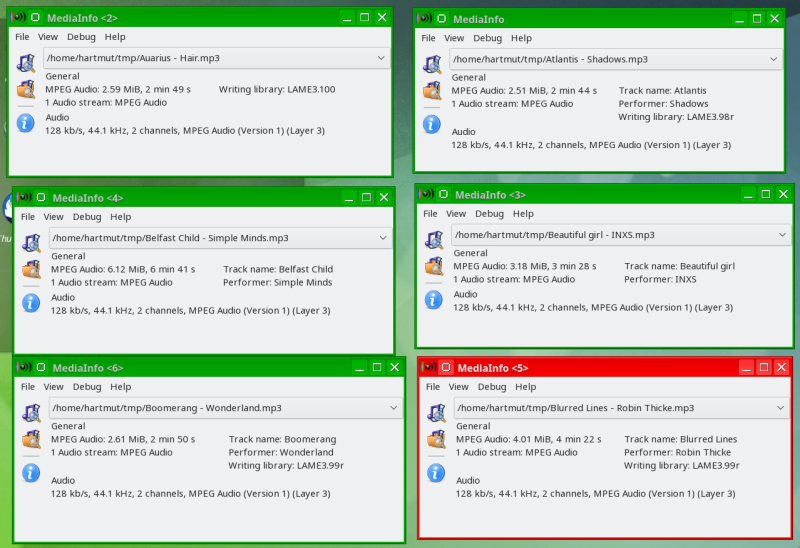This screenshot has width=800, height=548.
Task: Expand the Atlantis - Shadows.mp3 path dropdown
Action: click(773, 59)
